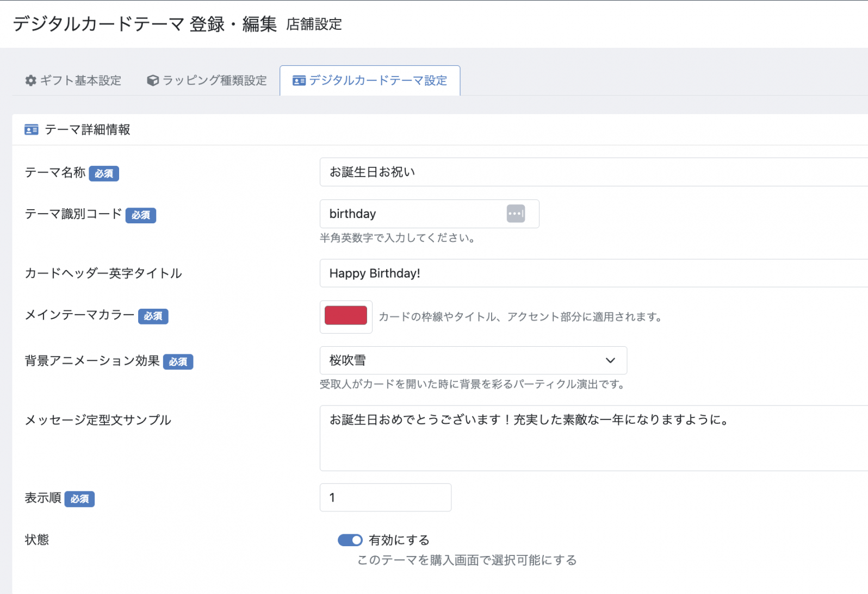Click the 必須 badge next to 背景アニメーション効果
The width and height of the screenshot is (868, 594).
pyautogui.click(x=178, y=362)
